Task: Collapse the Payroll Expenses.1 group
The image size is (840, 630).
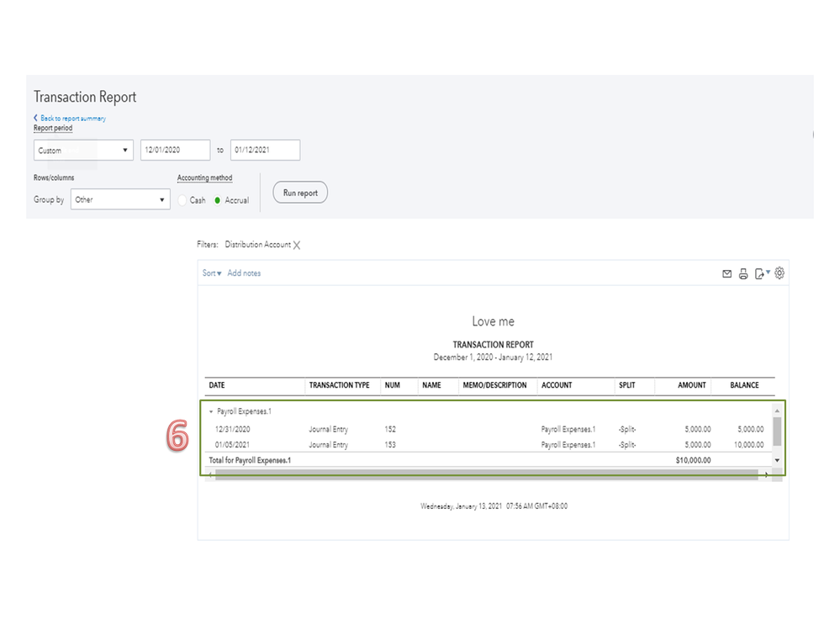Action: point(211,412)
